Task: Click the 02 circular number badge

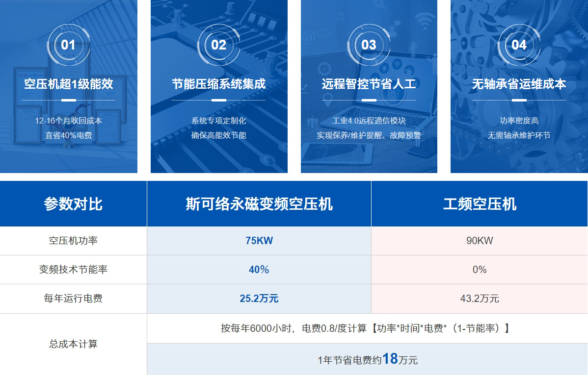Action: [218, 45]
